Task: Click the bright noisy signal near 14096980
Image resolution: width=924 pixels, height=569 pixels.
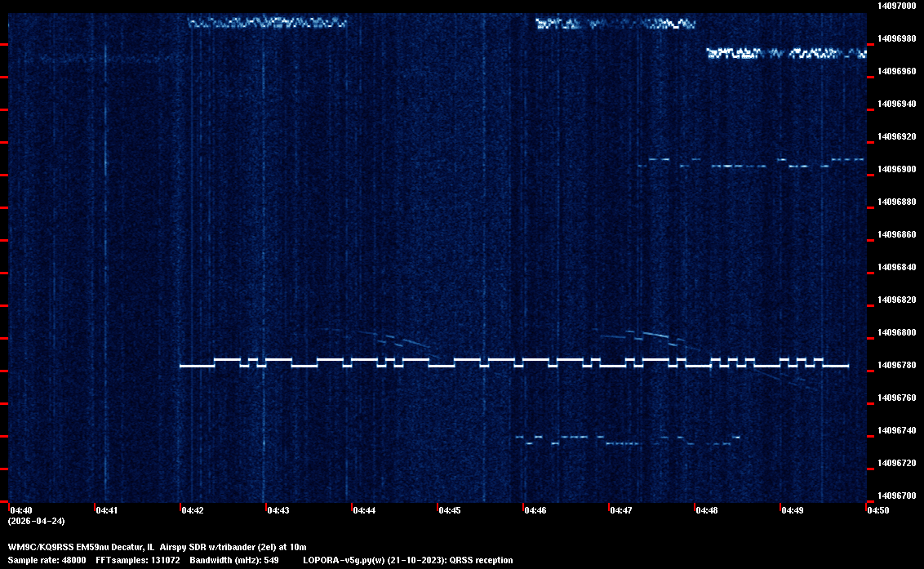Action: (784, 54)
